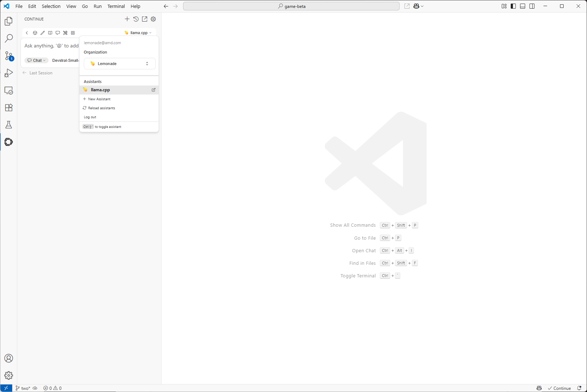Screen dimensions: 587x392
Task: Click Copilot status icon in status bar
Action: click(x=539, y=388)
